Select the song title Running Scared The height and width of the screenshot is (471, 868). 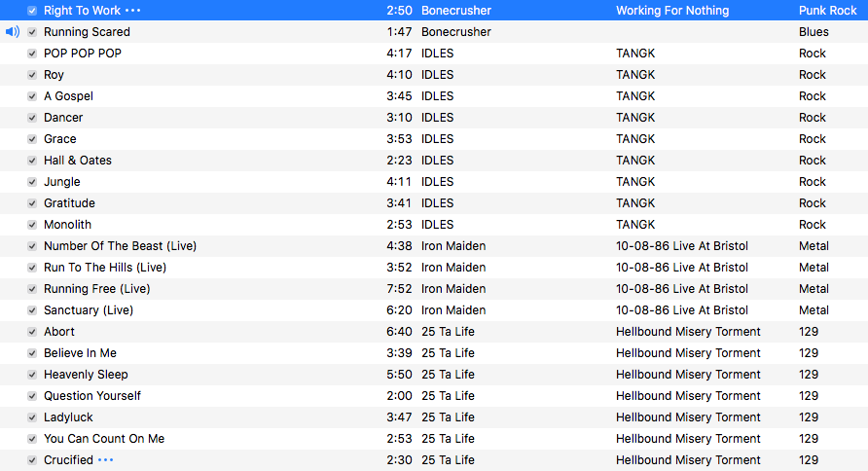tap(87, 32)
